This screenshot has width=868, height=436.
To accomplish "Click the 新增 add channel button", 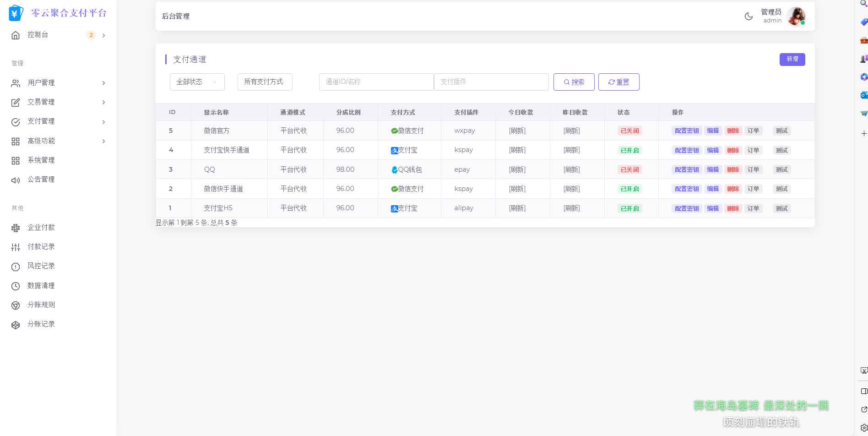I will 792,59.
